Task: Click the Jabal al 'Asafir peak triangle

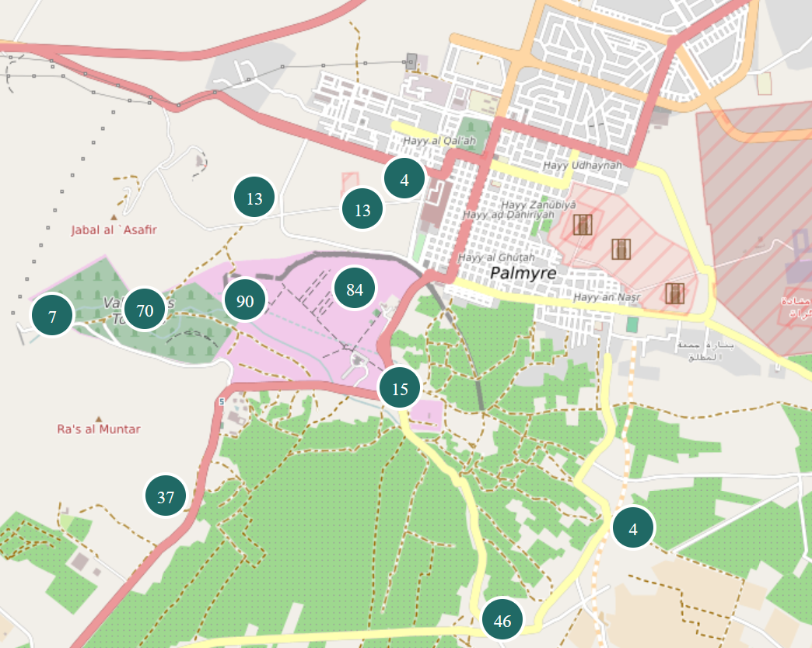Action: click(114, 217)
